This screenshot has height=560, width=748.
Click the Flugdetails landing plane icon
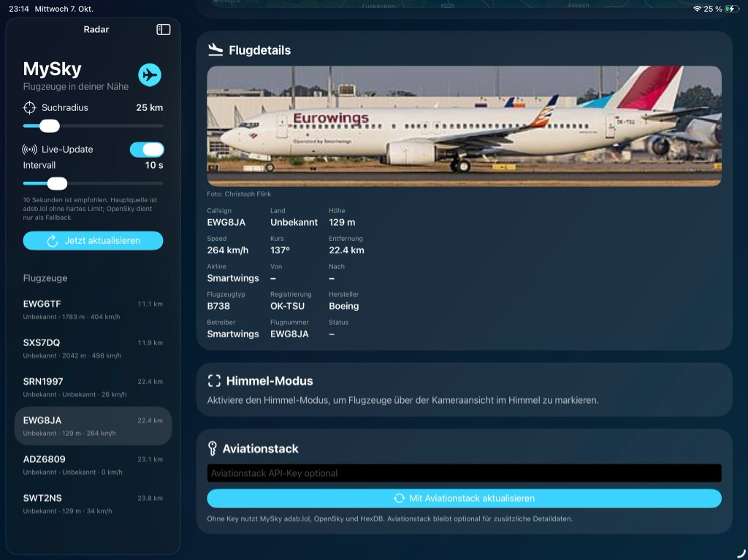tap(215, 50)
